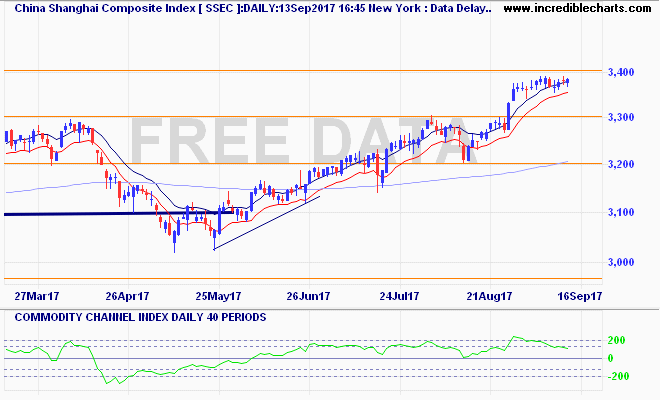The width and height of the screenshot is (660, 400).
Task: Select the 3,300 price axis label
Action: [621, 117]
